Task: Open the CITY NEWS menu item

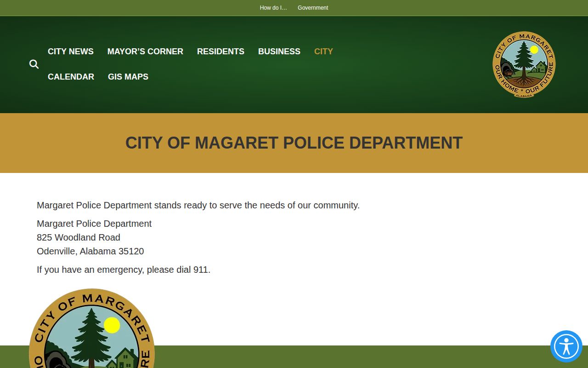Action: click(71, 52)
